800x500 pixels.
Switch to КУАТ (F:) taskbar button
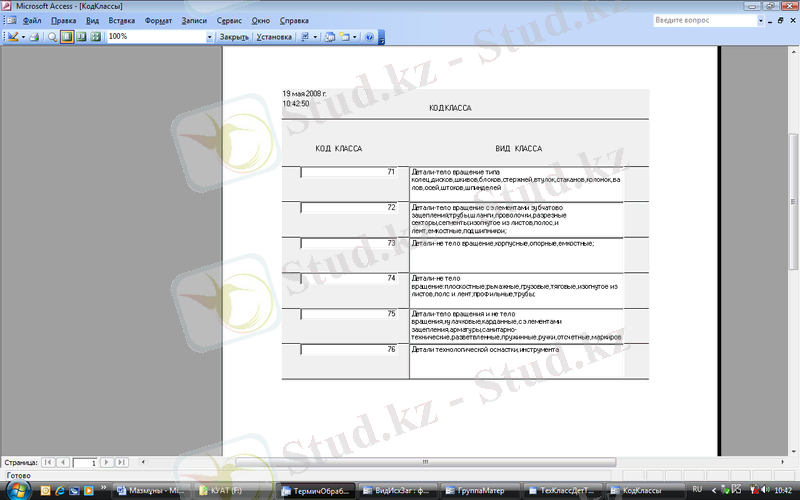234,491
